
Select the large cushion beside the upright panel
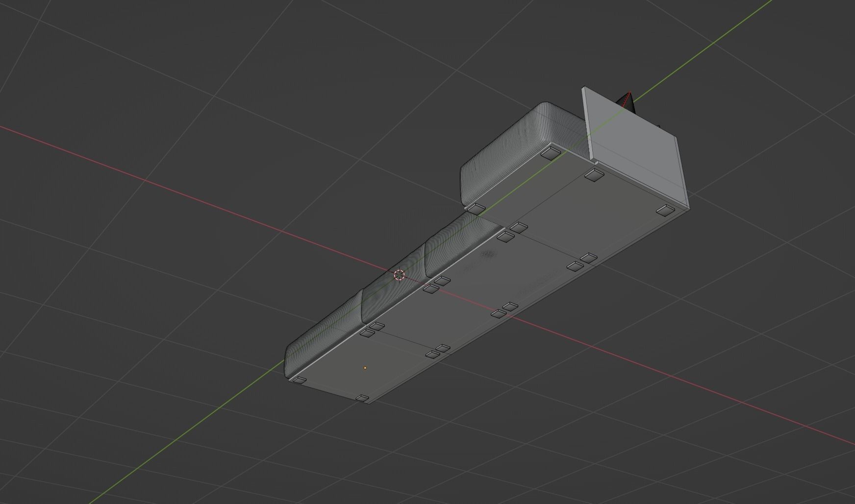click(x=521, y=153)
